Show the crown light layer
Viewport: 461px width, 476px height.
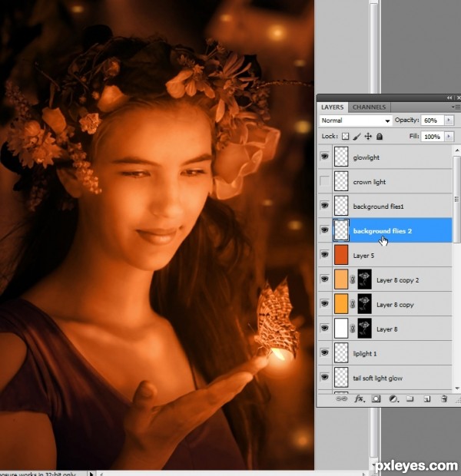[324, 181]
